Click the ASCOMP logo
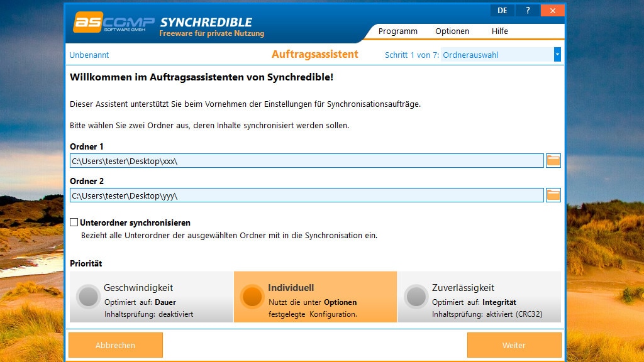The image size is (644, 362). (x=114, y=22)
